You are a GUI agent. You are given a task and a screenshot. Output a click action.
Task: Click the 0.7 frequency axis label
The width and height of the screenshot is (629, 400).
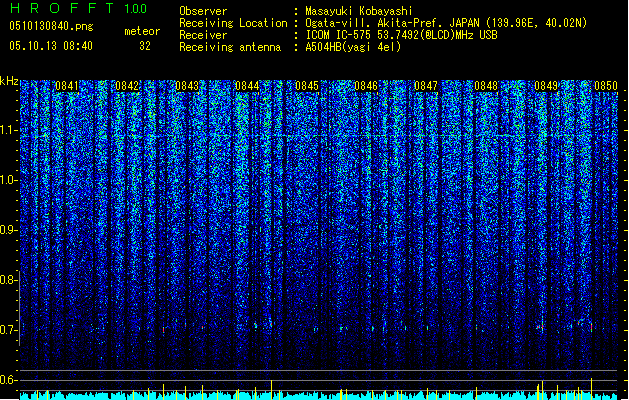[x=8, y=330]
